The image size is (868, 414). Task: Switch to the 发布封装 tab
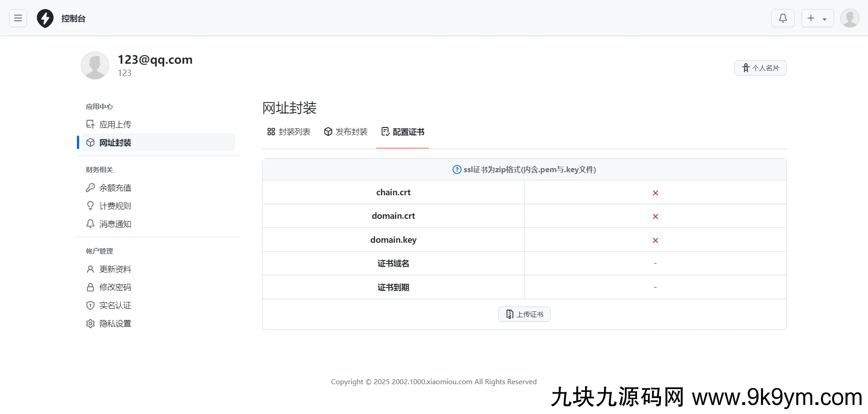click(346, 132)
